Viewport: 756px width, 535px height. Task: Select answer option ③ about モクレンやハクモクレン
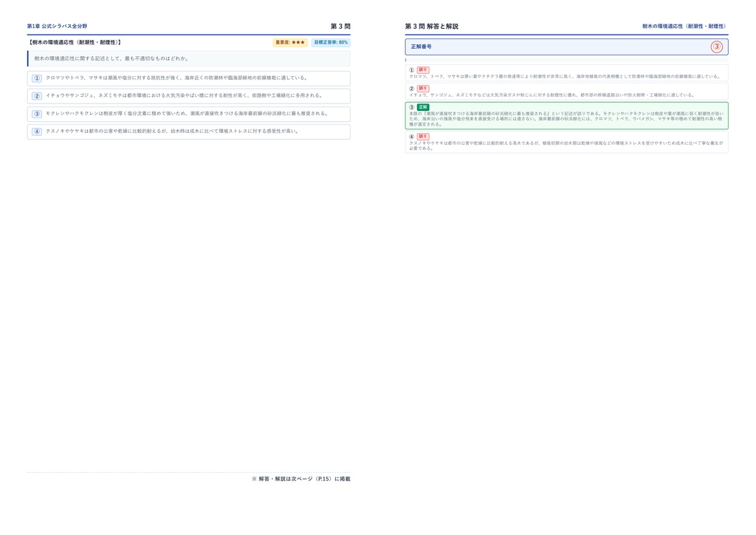(188, 114)
